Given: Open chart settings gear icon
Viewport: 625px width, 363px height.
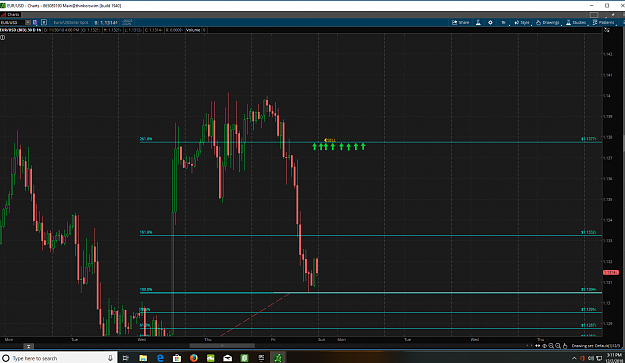Looking at the screenshot, I should pos(490,23).
